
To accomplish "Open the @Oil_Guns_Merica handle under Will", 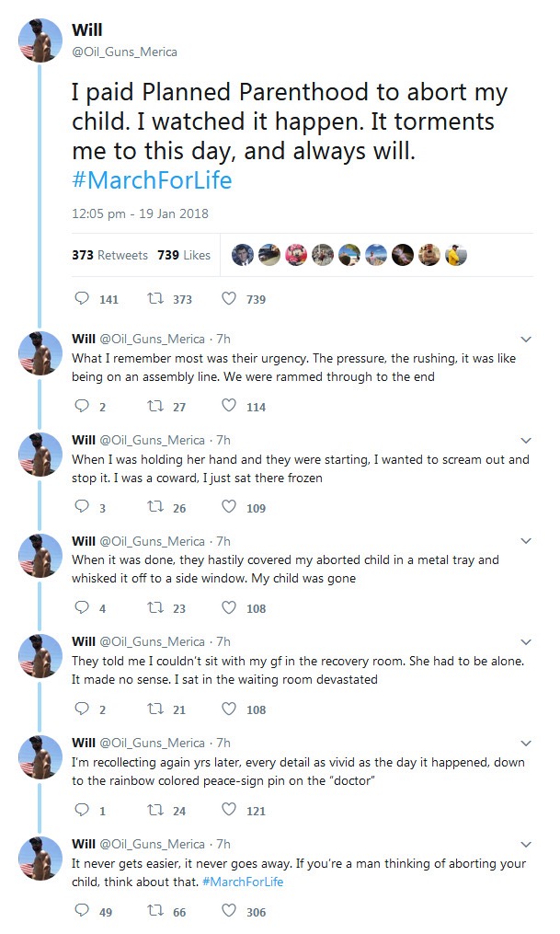I will tap(124, 52).
